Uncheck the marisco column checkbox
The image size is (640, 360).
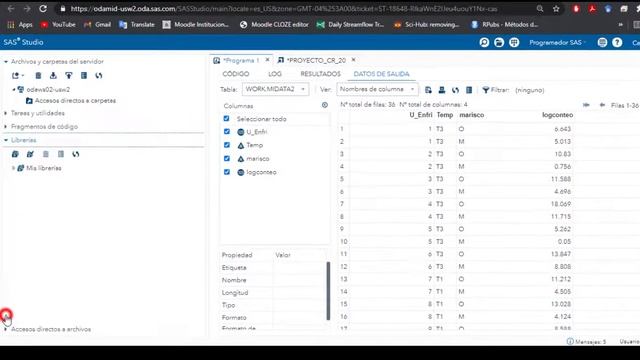coord(227,158)
